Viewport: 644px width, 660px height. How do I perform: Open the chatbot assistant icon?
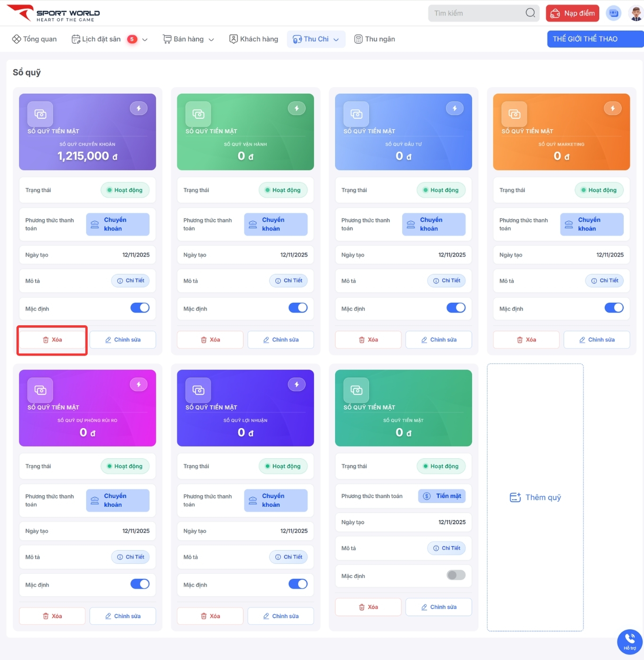pyautogui.click(x=613, y=13)
